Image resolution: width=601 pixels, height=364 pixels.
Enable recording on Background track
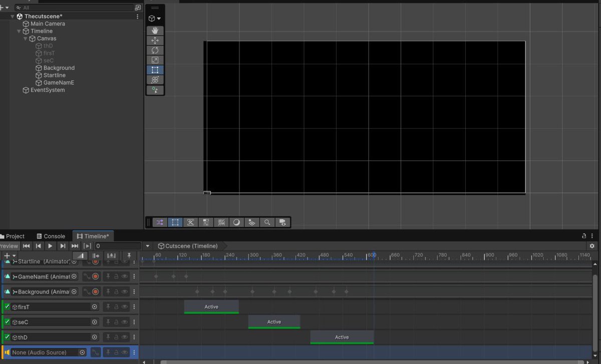[95, 291]
